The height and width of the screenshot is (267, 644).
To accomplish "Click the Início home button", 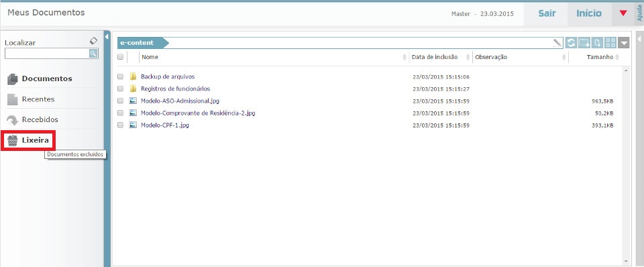I will click(x=589, y=13).
